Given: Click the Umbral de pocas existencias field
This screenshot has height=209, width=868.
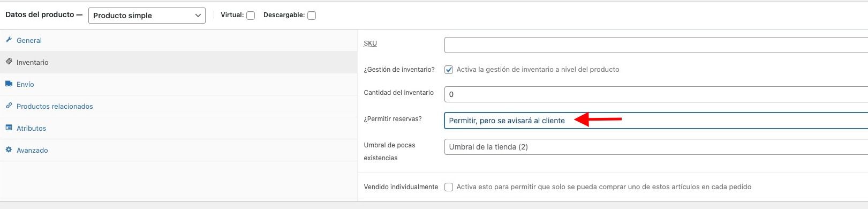Looking at the screenshot, I should pos(656,147).
